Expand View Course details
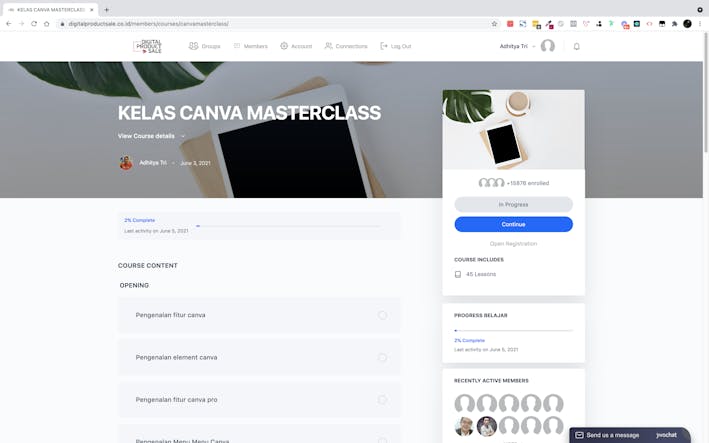 [151, 136]
